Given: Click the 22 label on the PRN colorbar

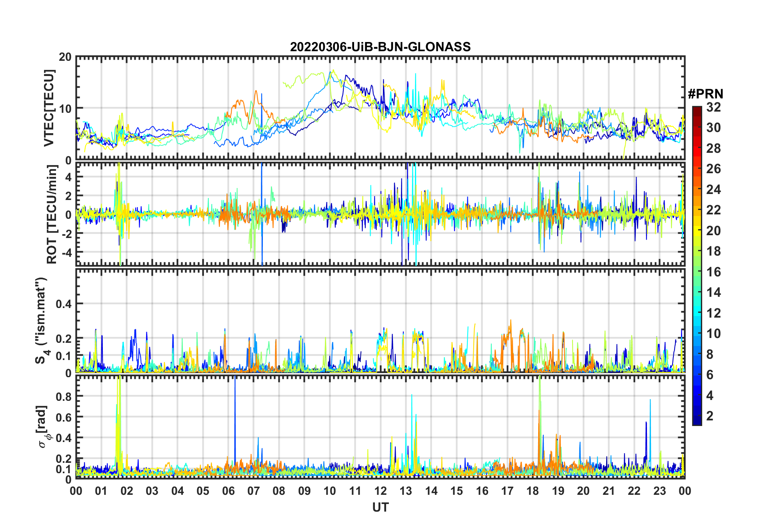Looking at the screenshot, I should [714, 210].
